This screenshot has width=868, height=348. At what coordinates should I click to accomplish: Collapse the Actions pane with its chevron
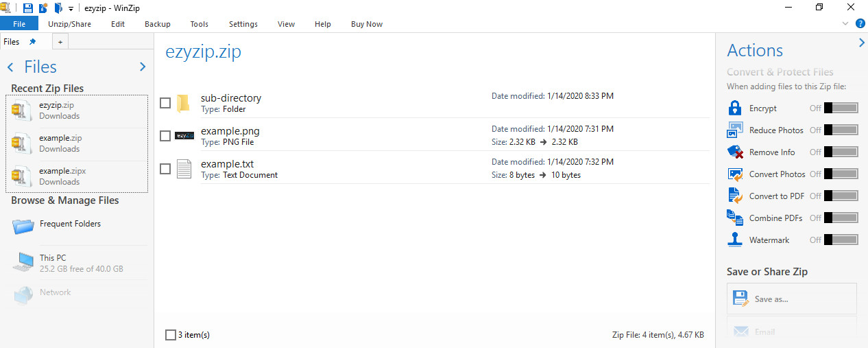click(862, 43)
